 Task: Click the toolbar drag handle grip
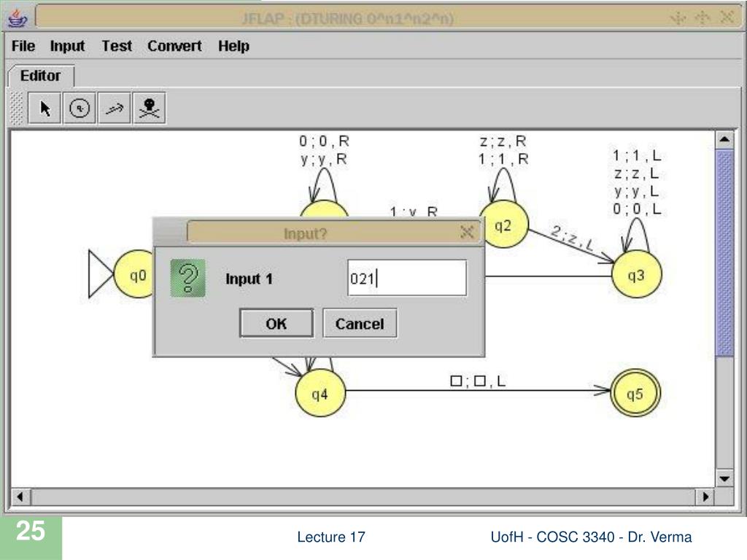coord(17,109)
